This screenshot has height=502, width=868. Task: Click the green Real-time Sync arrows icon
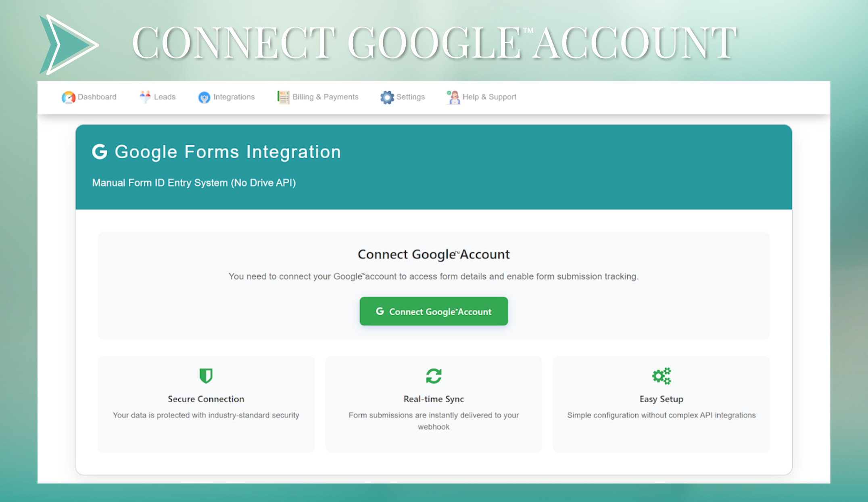tap(434, 376)
